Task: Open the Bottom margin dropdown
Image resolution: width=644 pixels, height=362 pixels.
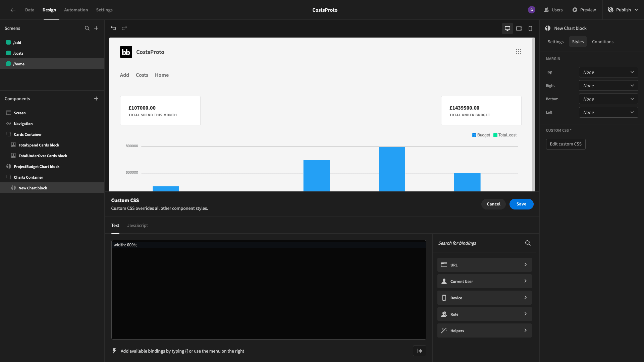Action: (608, 99)
